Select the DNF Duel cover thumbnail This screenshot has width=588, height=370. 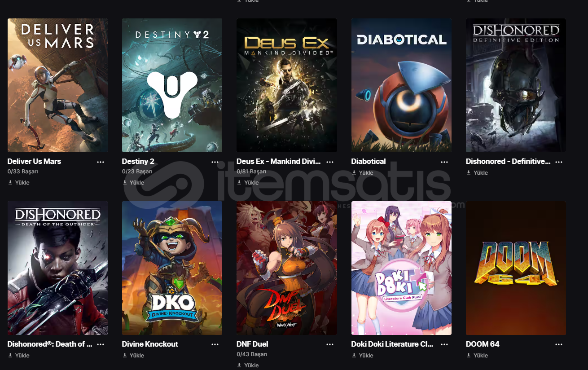pos(287,268)
